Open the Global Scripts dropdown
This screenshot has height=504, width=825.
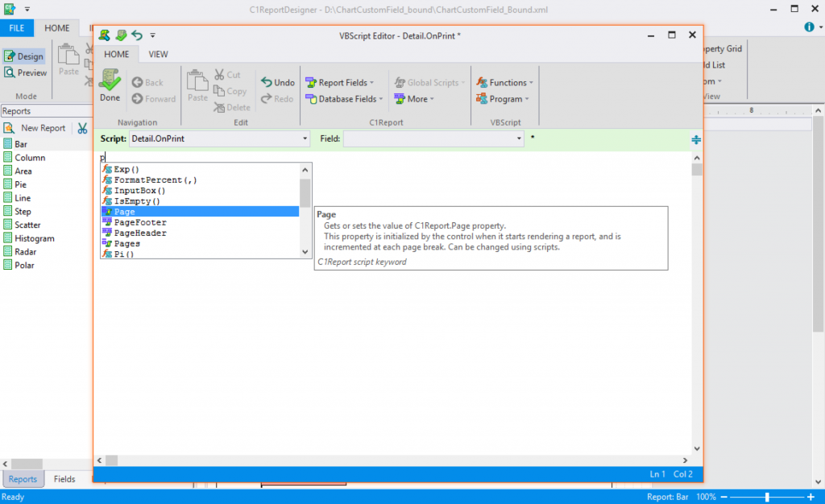[x=430, y=82]
